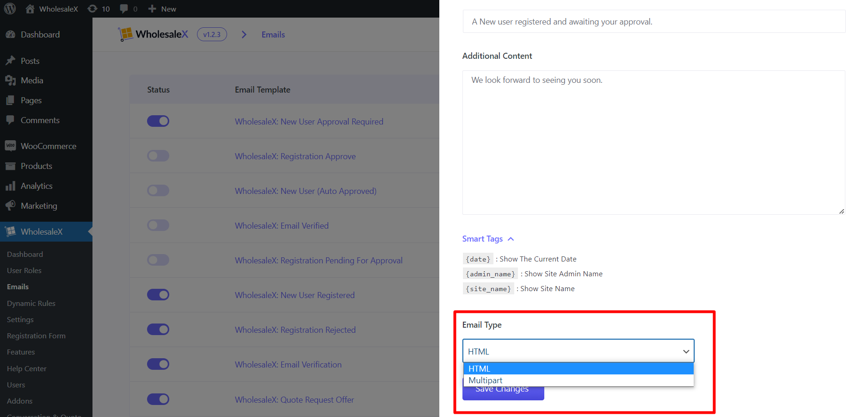The height and width of the screenshot is (417, 868).
Task: Open New User Approval Required template
Action: (x=309, y=122)
